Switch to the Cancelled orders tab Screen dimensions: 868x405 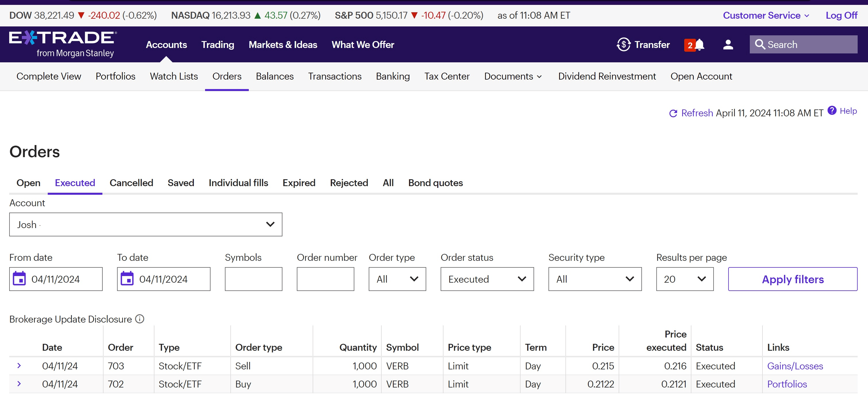[x=131, y=183]
